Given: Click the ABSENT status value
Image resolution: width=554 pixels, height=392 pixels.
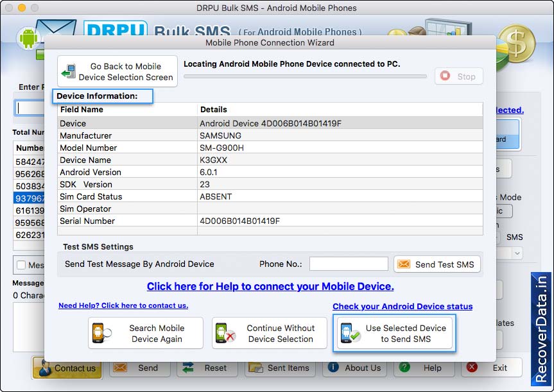Looking at the screenshot, I should coord(216,196).
